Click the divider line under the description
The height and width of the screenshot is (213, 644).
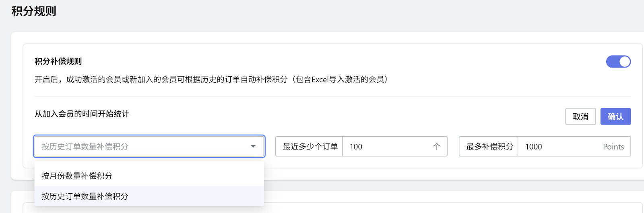pyautogui.click(x=332, y=96)
